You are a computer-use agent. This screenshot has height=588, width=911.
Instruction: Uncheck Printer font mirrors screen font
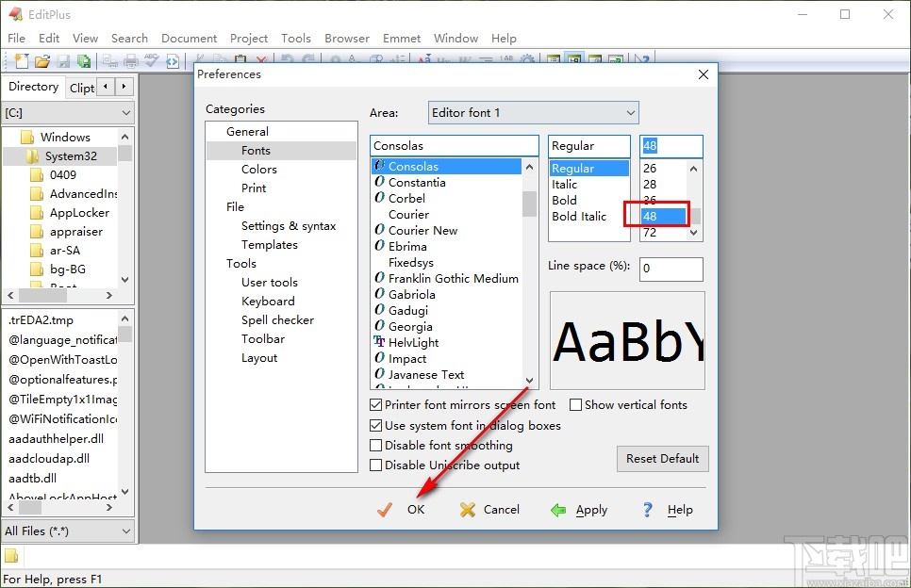[376, 404]
